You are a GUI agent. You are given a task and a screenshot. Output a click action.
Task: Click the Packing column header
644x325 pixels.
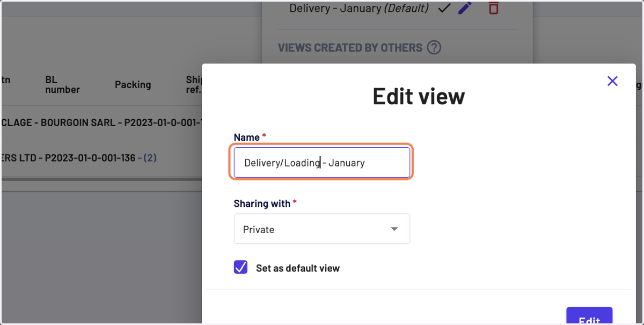point(133,84)
